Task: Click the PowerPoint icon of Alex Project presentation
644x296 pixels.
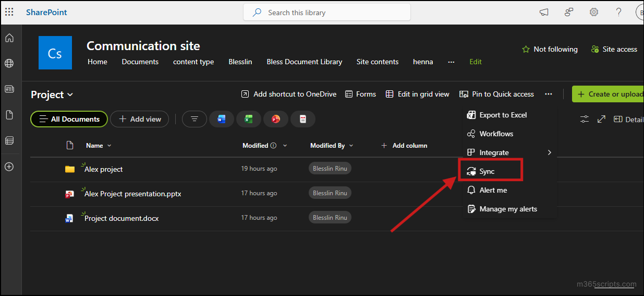Action: (70, 194)
